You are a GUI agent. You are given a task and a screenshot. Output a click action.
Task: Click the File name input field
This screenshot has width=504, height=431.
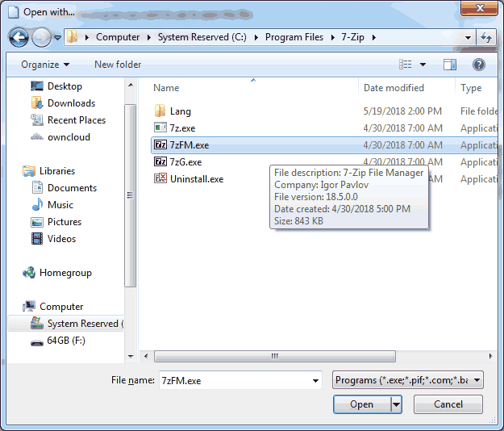(x=240, y=380)
